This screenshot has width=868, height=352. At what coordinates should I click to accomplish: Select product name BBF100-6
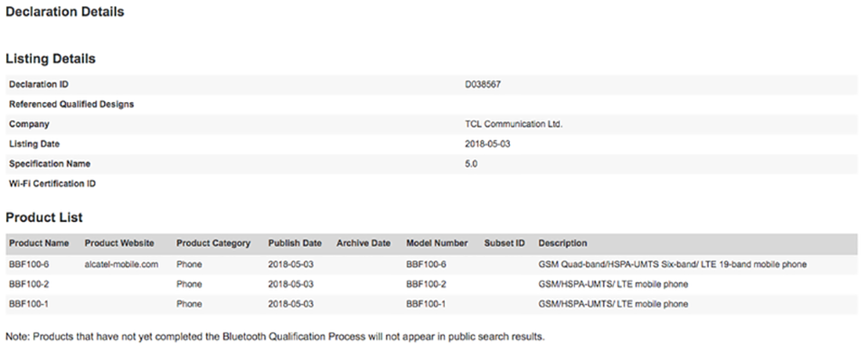click(x=29, y=264)
